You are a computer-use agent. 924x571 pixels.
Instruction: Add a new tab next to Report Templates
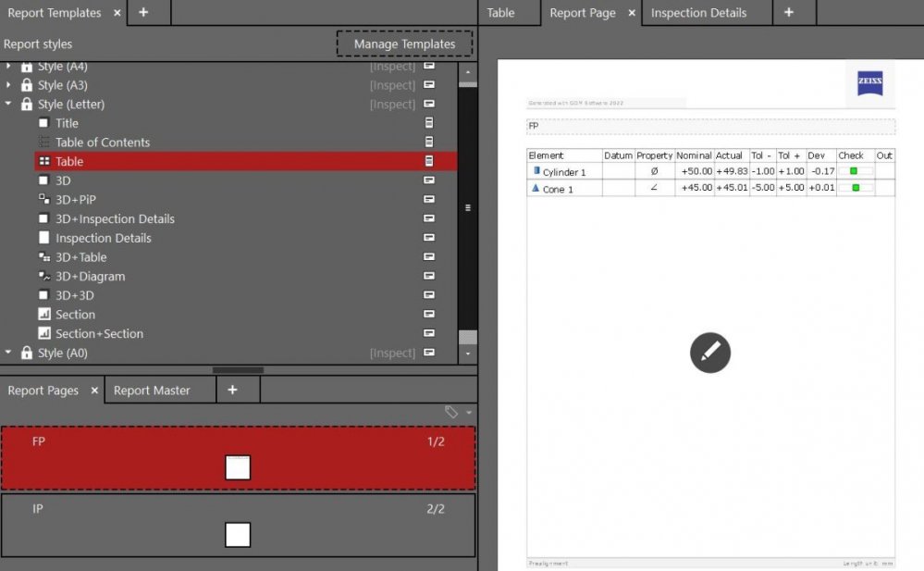tap(143, 13)
